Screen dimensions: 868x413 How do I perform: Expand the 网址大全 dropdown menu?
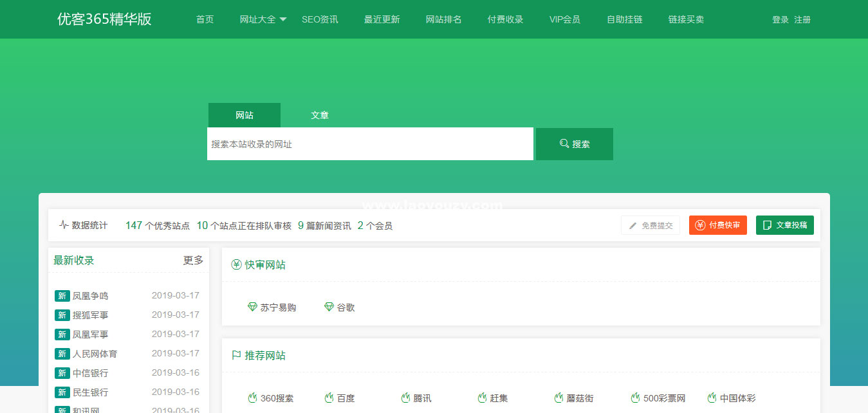[260, 19]
